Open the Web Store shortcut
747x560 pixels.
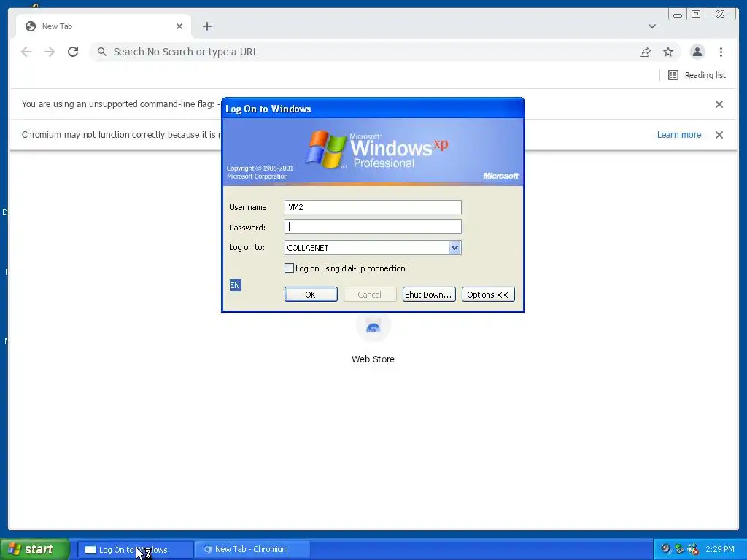373,339
